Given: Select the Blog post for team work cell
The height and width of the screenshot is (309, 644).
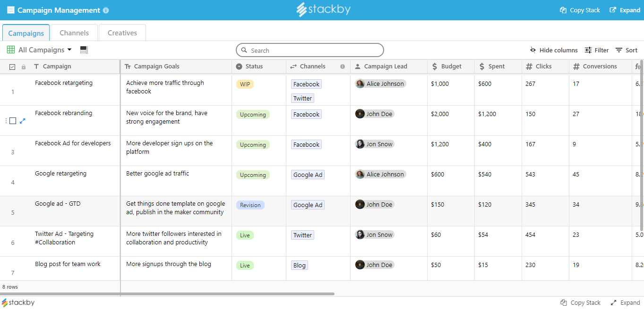Looking at the screenshot, I should pos(75,269).
